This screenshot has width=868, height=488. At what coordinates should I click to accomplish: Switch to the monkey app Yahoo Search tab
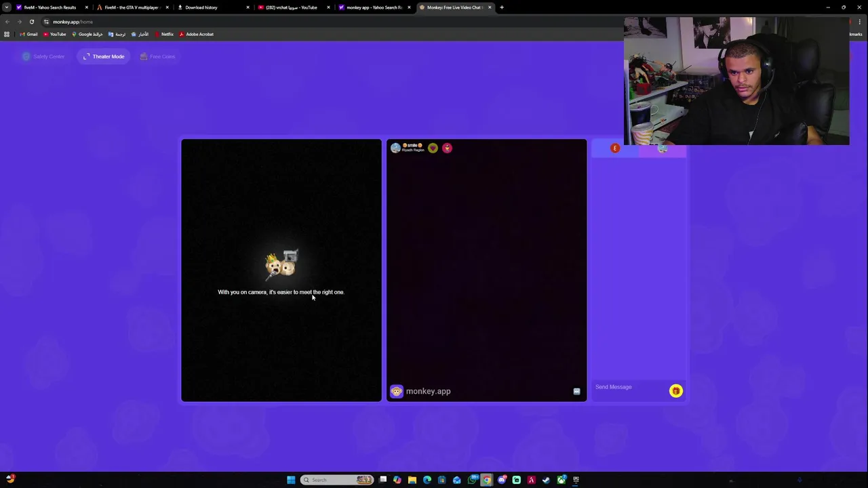coord(374,7)
